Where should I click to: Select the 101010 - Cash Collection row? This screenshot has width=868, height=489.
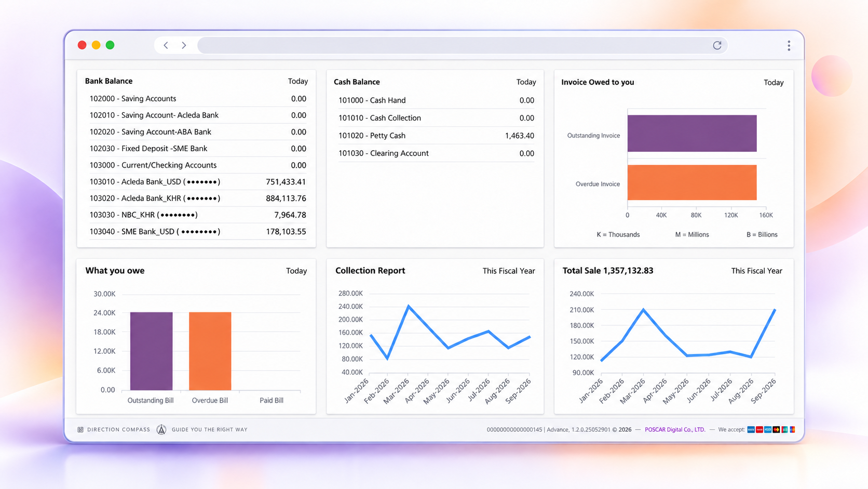click(x=436, y=118)
